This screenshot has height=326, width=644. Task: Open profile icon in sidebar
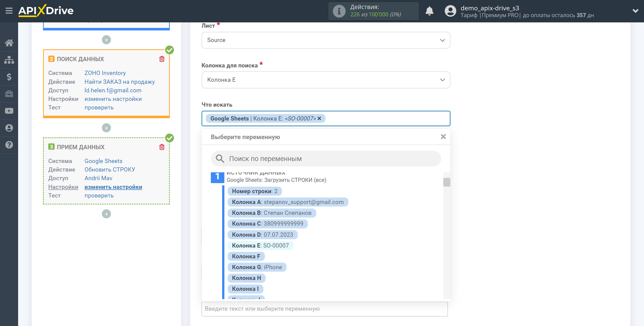[x=9, y=128]
